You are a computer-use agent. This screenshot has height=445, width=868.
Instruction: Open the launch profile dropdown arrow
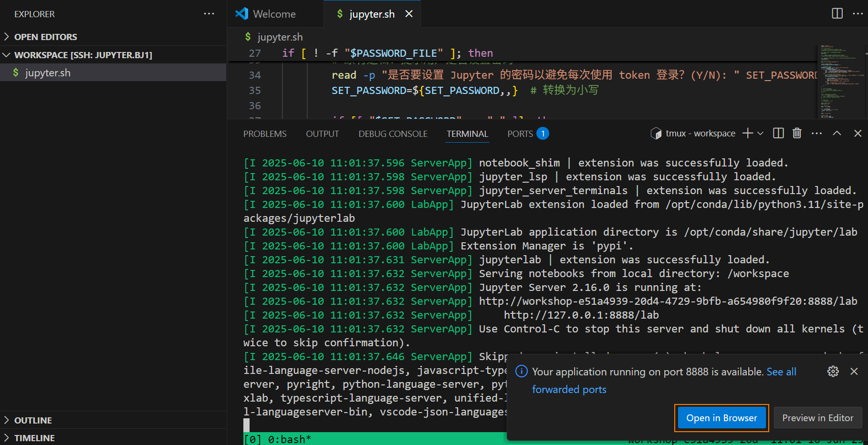click(761, 134)
